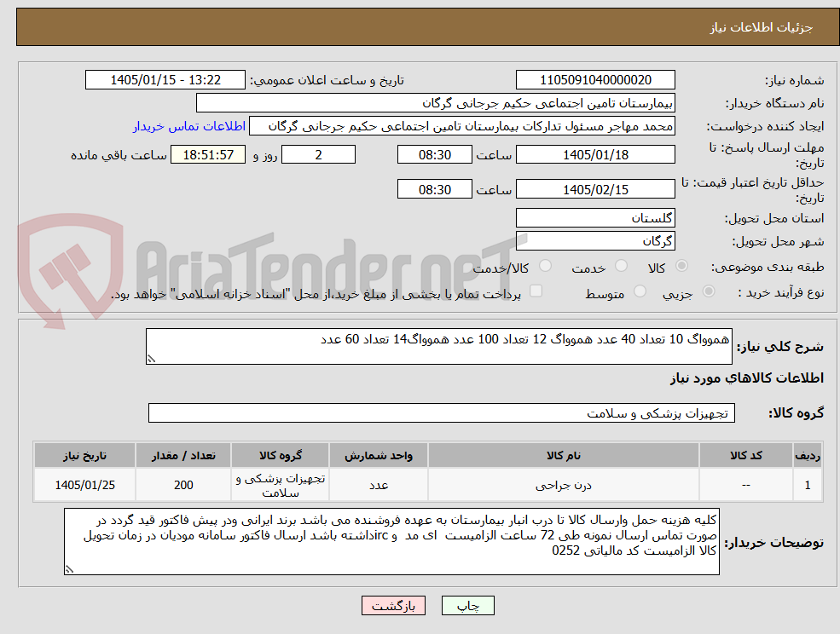Viewport: 840px width, 634px height.
Task: Click the نام دستگاه خریدار field
Action: (436, 103)
